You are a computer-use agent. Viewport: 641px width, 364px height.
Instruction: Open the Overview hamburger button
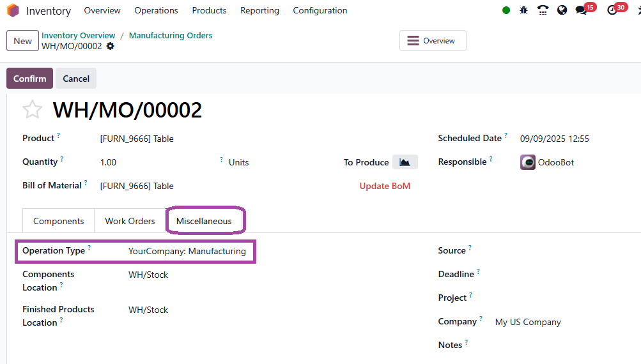coord(433,40)
